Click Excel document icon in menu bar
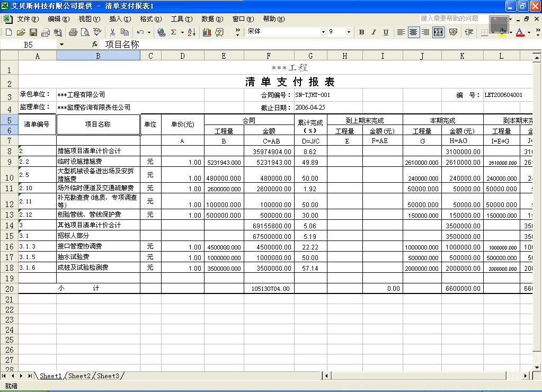This screenshot has height=392, width=542. click(x=7, y=19)
